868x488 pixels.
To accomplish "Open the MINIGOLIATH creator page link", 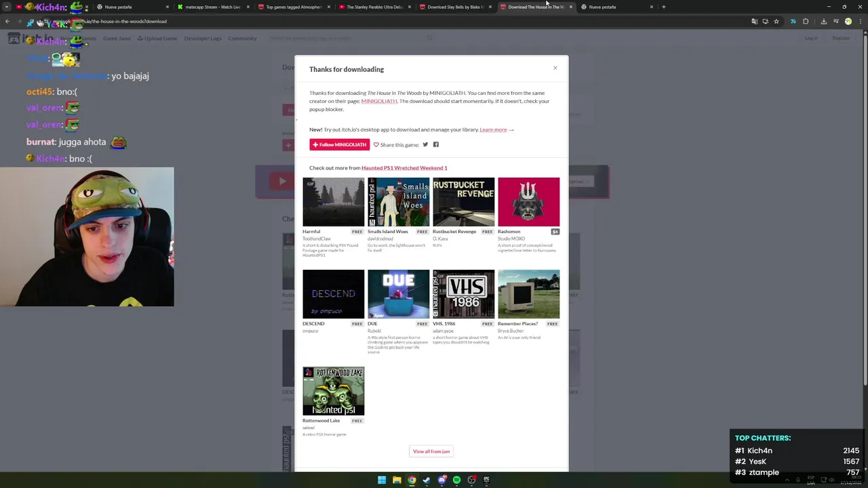I will pyautogui.click(x=379, y=101).
